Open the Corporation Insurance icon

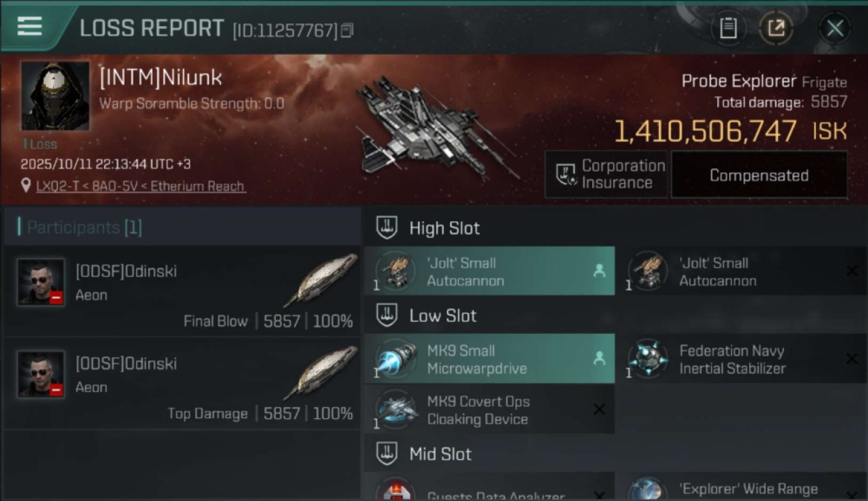point(567,175)
